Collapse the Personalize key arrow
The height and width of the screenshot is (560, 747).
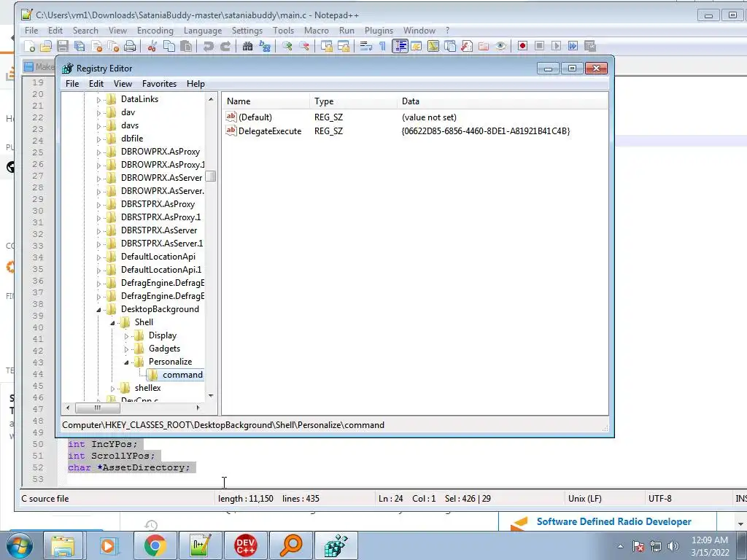(126, 362)
